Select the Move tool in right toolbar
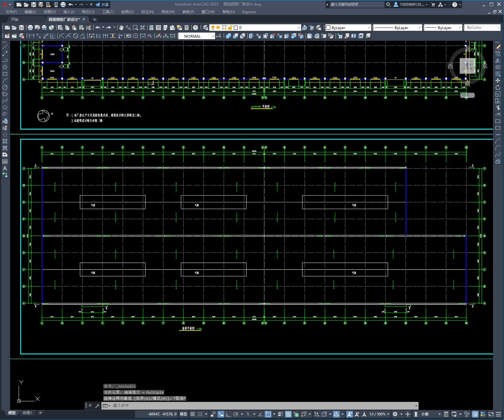504x420 pixels. (498, 81)
